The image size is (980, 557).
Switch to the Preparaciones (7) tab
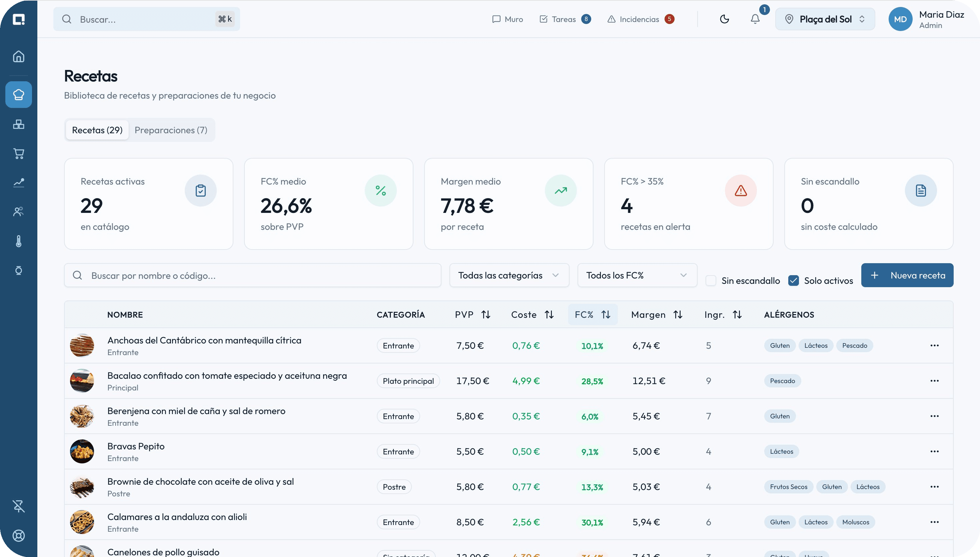coord(171,130)
